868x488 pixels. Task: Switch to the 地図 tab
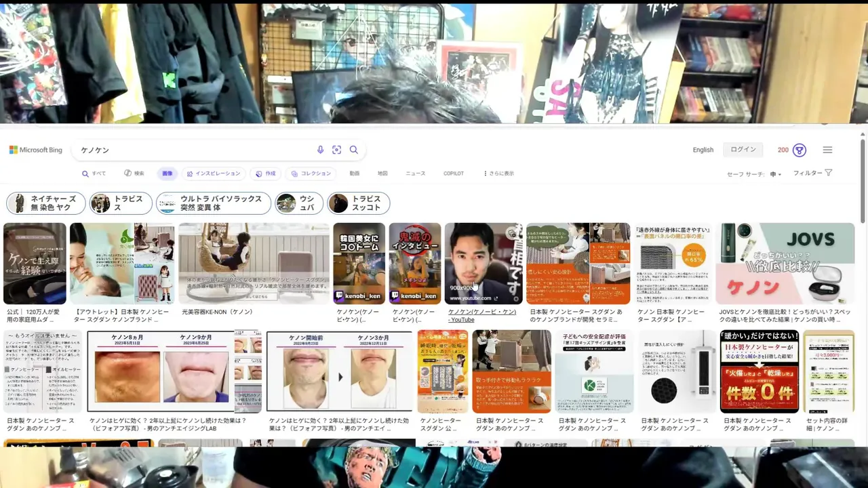coord(382,174)
